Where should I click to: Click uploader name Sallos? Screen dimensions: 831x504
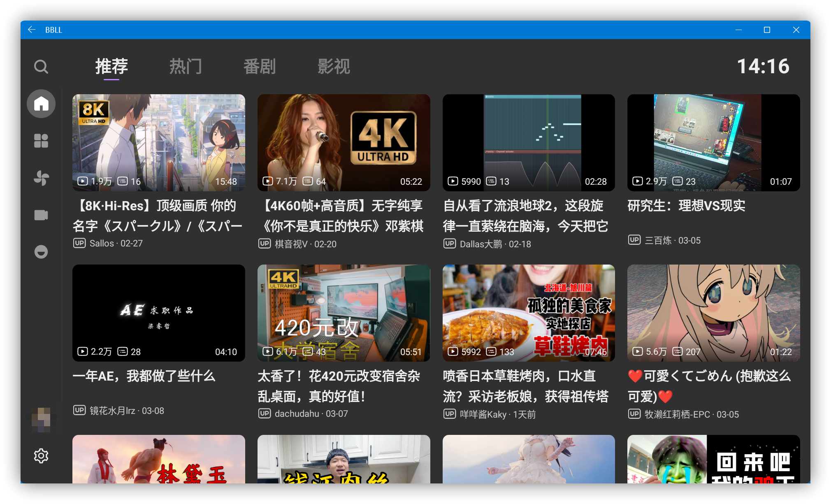click(102, 243)
